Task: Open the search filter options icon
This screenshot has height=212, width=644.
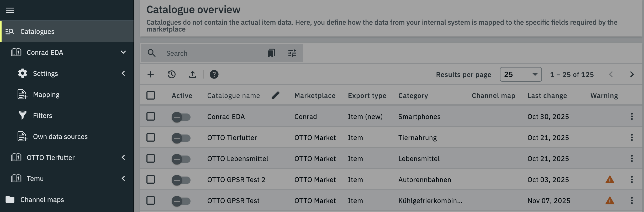Action: pyautogui.click(x=292, y=53)
